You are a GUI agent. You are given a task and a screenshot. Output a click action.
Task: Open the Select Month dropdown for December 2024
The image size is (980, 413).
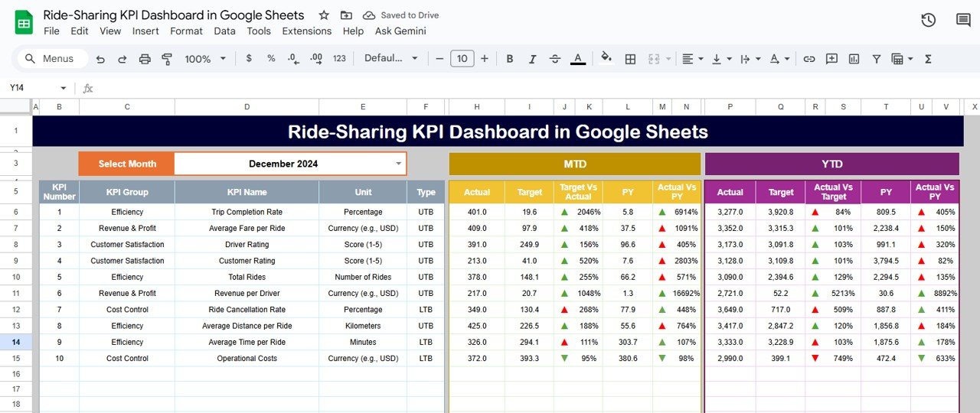click(x=398, y=164)
